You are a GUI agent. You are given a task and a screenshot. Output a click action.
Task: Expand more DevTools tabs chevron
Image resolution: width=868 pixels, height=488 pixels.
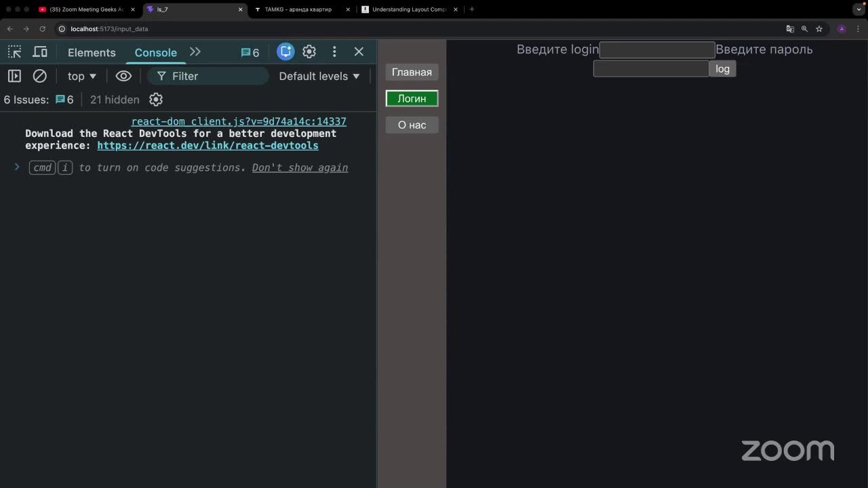[195, 52]
